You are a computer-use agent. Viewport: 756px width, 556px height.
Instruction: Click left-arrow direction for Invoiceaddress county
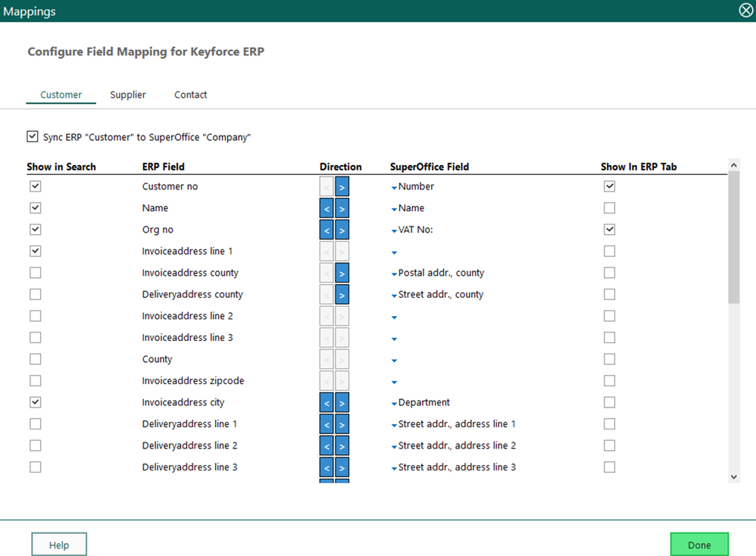point(326,273)
